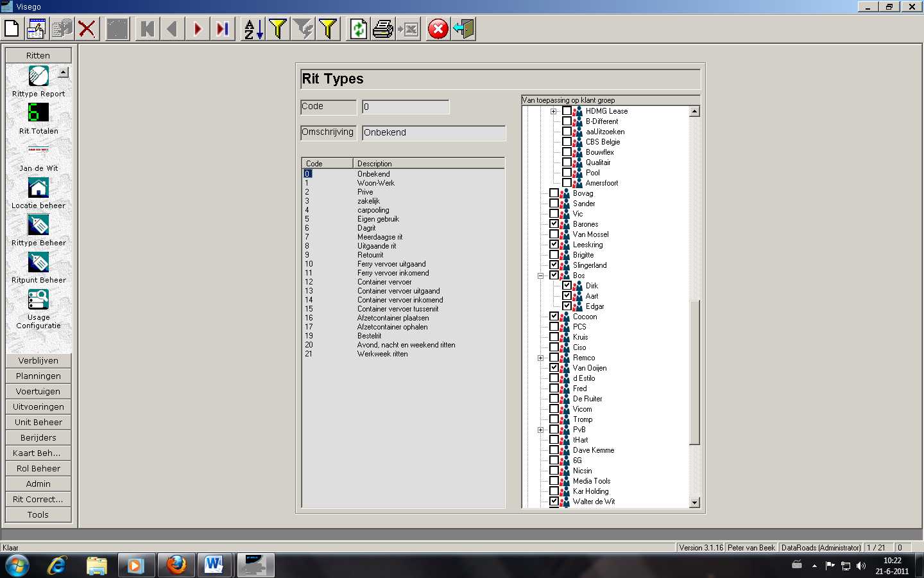Viewport: 924px width, 578px height.
Task: Click the Ritten section header
Action: [38, 55]
